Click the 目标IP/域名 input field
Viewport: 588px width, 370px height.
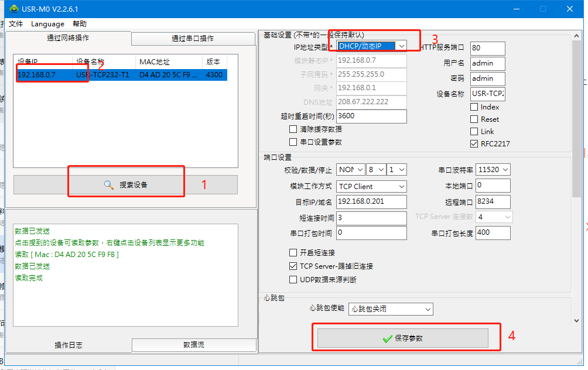pyautogui.click(x=371, y=202)
